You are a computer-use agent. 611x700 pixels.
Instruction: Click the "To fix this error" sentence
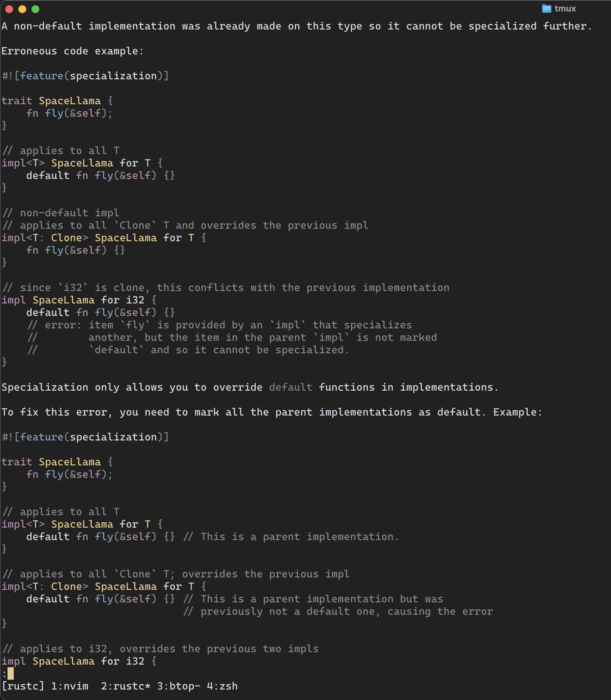click(271, 412)
